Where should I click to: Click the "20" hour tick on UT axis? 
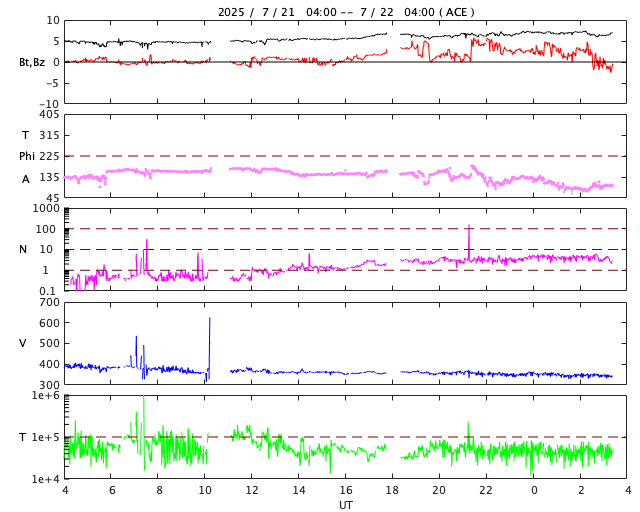tap(439, 490)
